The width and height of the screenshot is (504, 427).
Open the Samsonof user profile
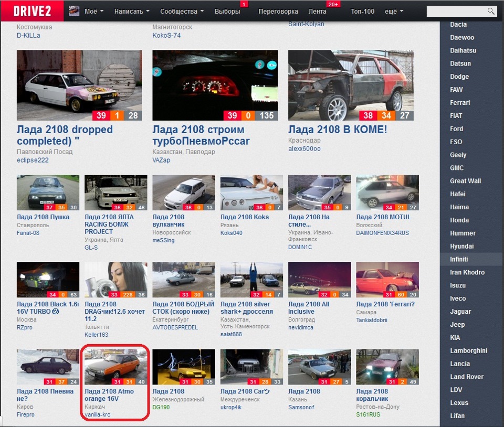301,407
